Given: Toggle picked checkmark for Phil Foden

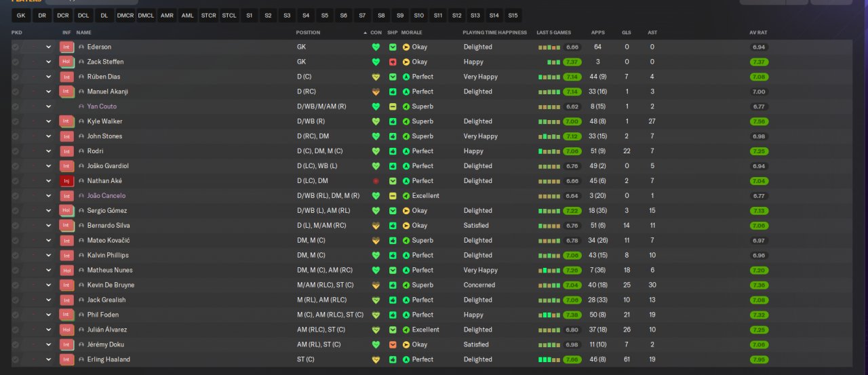Looking at the screenshot, I should point(16,315).
